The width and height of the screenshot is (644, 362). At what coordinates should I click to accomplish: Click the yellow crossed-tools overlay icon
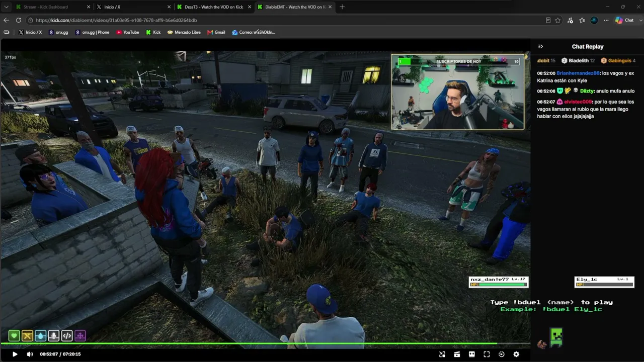click(27, 336)
